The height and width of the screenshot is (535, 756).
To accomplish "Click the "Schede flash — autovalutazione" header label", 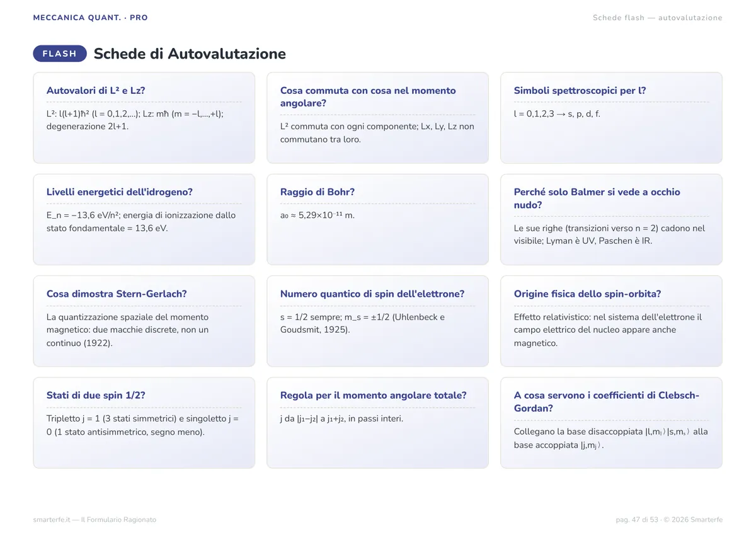I will [658, 18].
